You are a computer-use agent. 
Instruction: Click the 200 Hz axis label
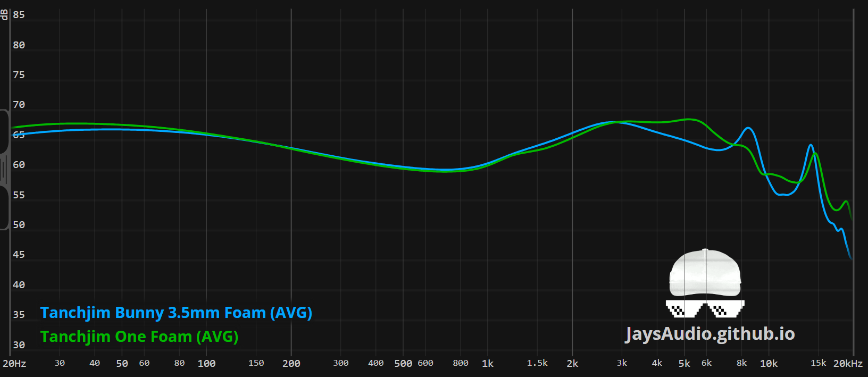[x=291, y=364]
